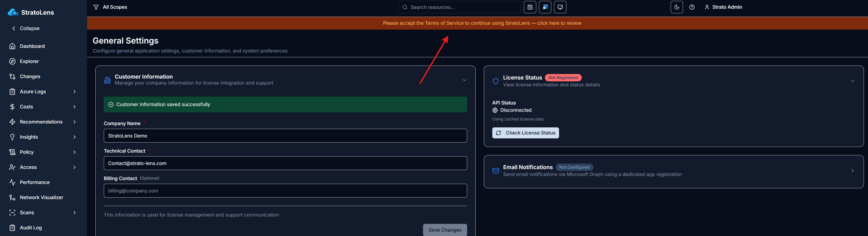This screenshot has height=236, width=868.
Task: Expand the Email Notifications section chevron
Action: pyautogui.click(x=852, y=171)
